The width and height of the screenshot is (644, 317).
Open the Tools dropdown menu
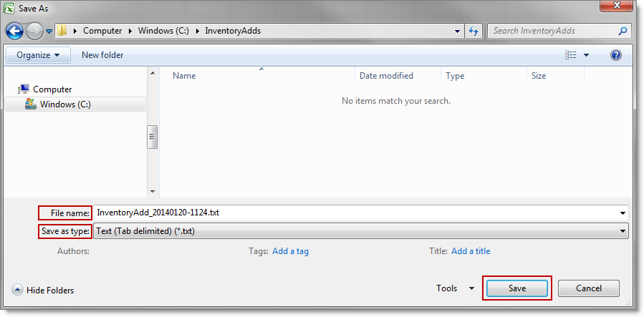pos(455,288)
